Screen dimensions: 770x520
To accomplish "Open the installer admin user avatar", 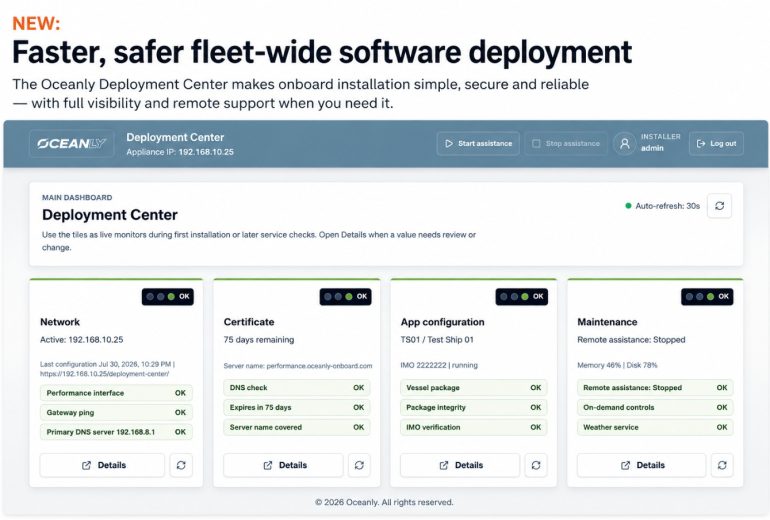I will coord(625,143).
